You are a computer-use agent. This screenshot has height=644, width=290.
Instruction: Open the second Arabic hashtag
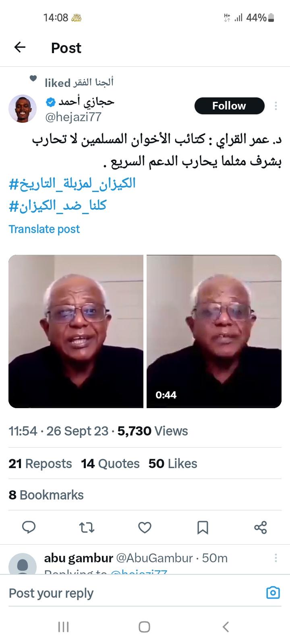58,206
